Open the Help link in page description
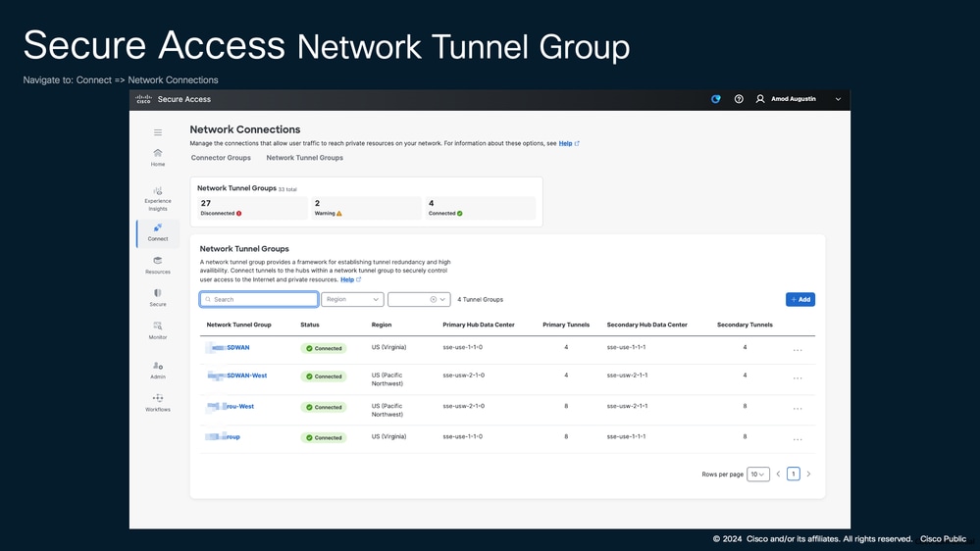The image size is (980, 551). [569, 143]
